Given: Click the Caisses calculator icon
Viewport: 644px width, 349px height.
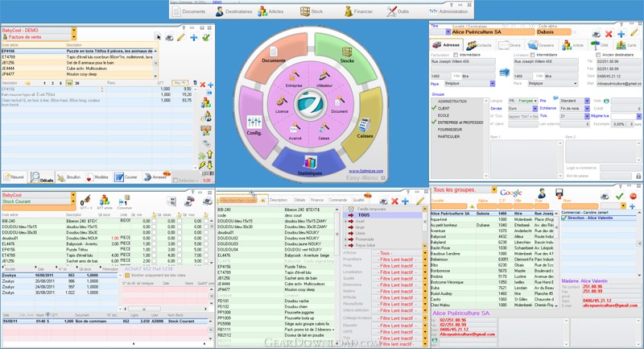Looking at the screenshot, I should coord(365,124).
